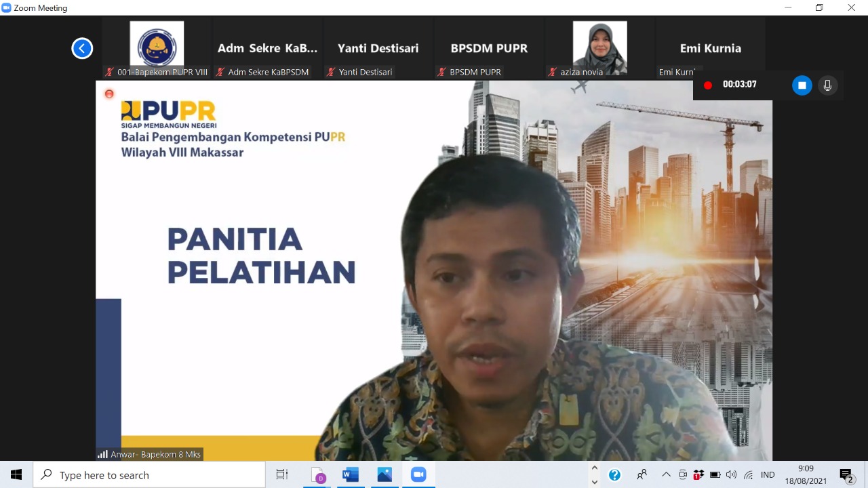Switch to the Photos app on taskbar
This screenshot has width=868, height=488.
tap(384, 475)
